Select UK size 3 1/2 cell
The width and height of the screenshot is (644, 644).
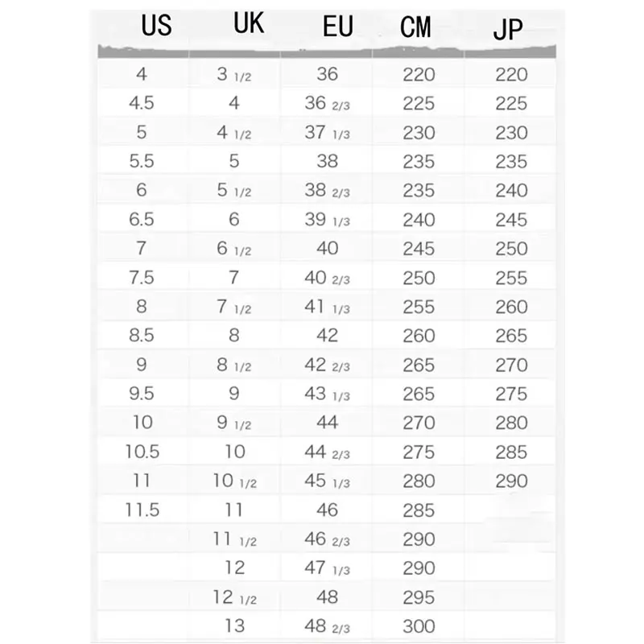pos(234,74)
